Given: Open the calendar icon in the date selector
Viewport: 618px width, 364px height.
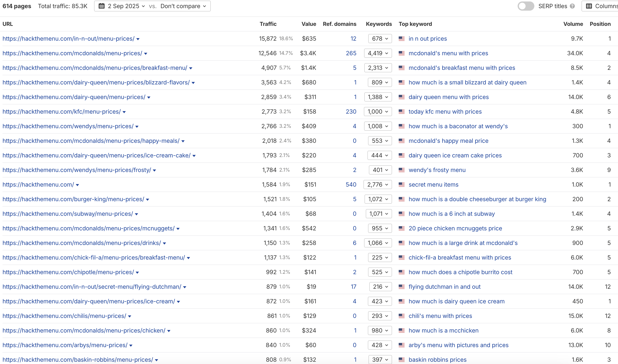Looking at the screenshot, I should click(101, 6).
